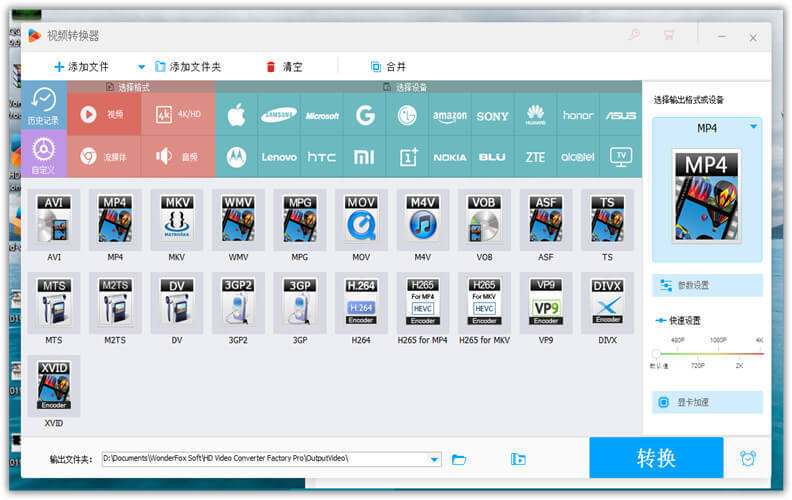Open Honor device presets
This screenshot has width=792, height=500.
tap(578, 115)
